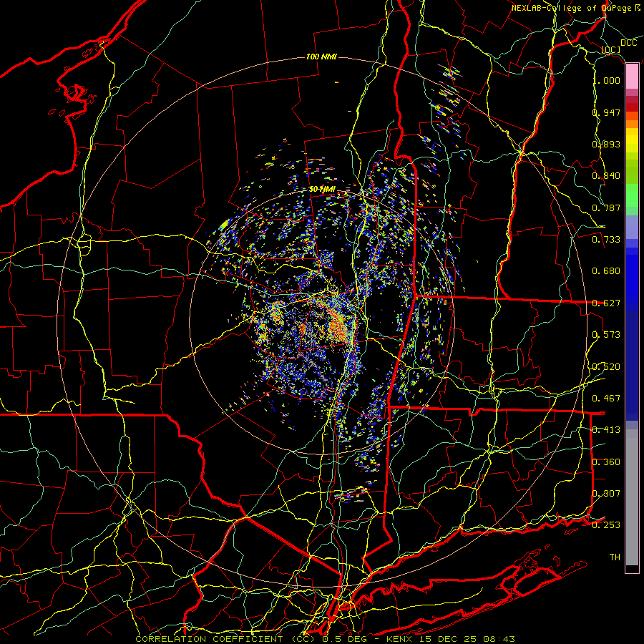Click the [CC] units label
Viewport: 644px width, 644px height.
(x=611, y=49)
